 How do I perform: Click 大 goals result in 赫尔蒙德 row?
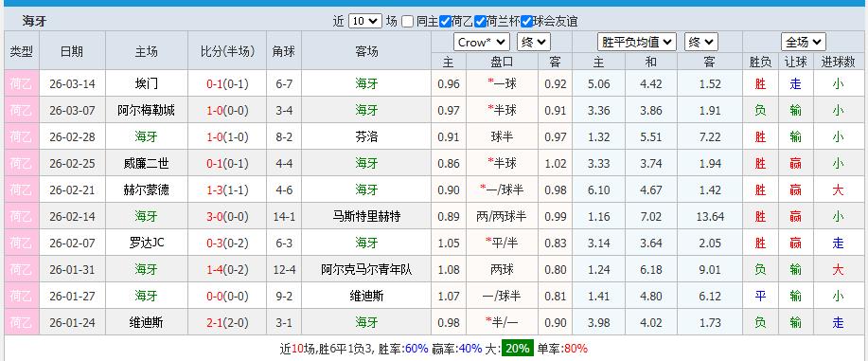[x=838, y=190]
